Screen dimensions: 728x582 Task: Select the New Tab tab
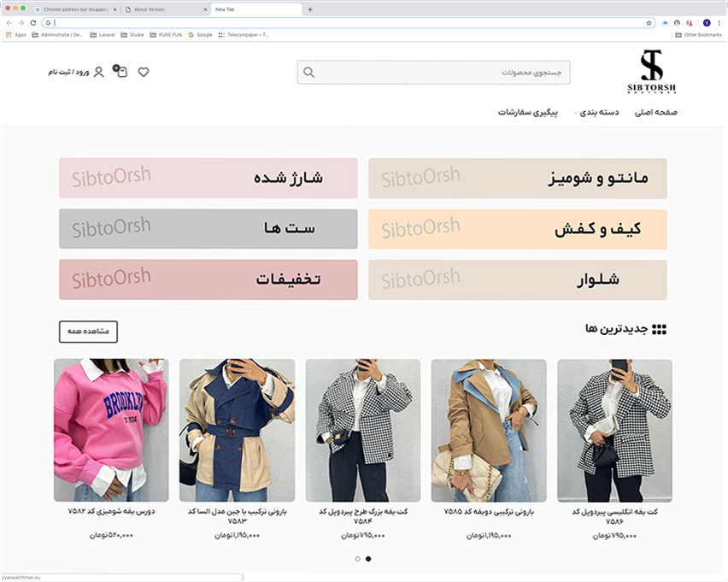[x=256, y=9]
